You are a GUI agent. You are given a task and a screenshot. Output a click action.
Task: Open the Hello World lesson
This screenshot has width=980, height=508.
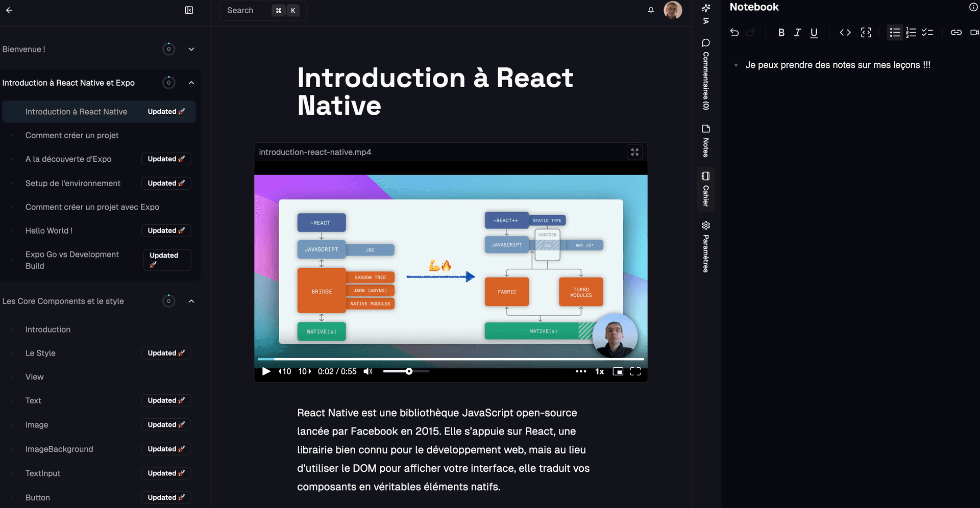[x=49, y=231]
